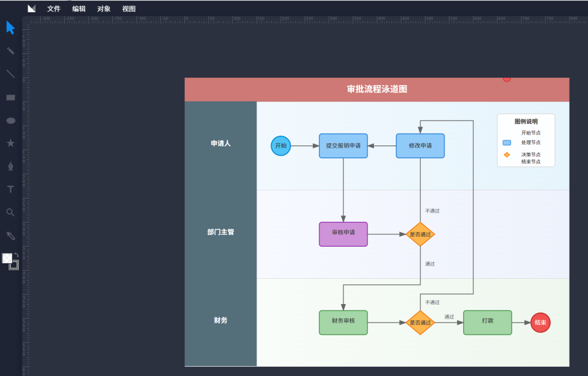Click the legend text 决策节点

[x=531, y=155]
